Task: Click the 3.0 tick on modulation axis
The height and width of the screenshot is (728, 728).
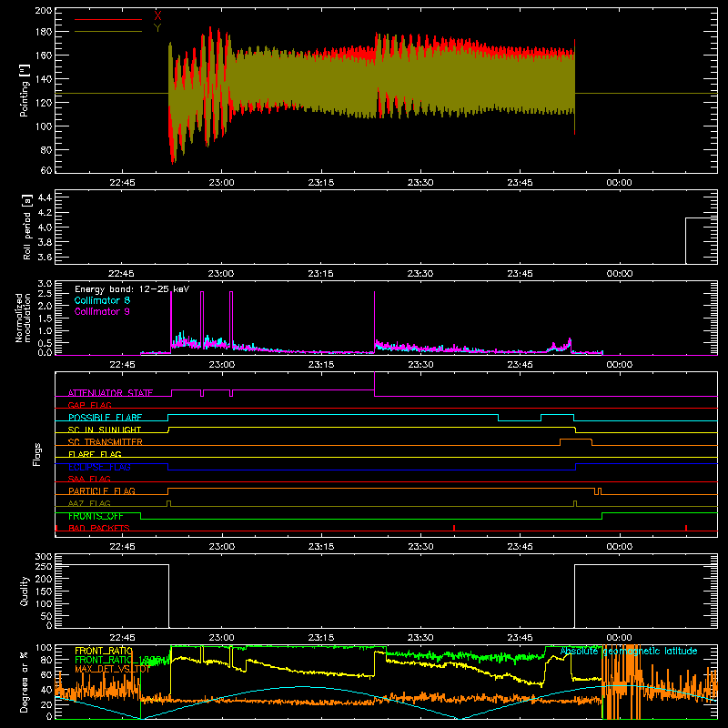Action: pos(45,284)
